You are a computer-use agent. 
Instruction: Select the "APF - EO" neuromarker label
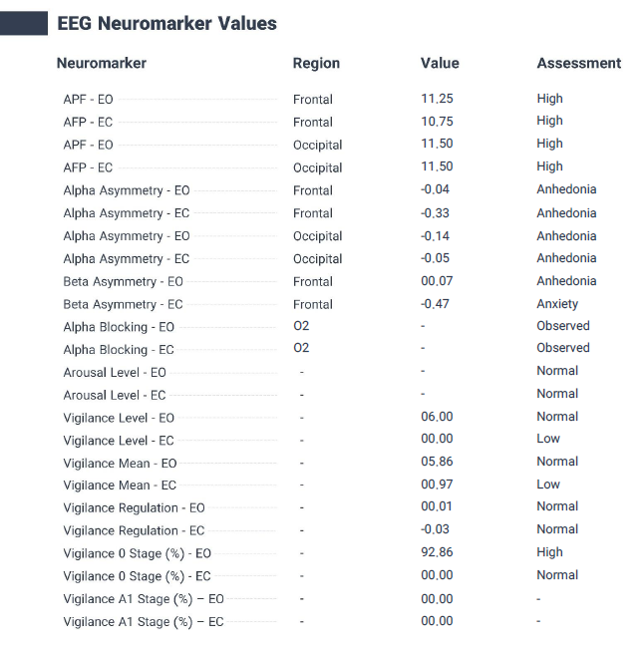pyautogui.click(x=89, y=100)
